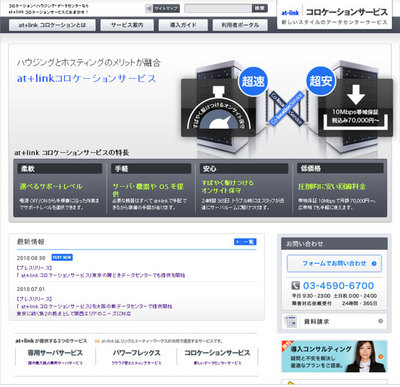Click the VERY NEW badge icon
Viewport: 400px width, 387px height.
pos(62,257)
